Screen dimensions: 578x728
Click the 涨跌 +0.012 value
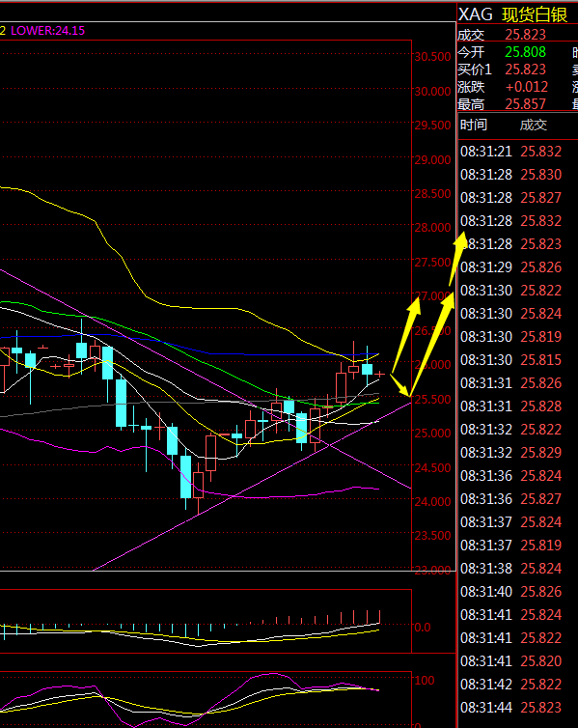click(x=527, y=87)
